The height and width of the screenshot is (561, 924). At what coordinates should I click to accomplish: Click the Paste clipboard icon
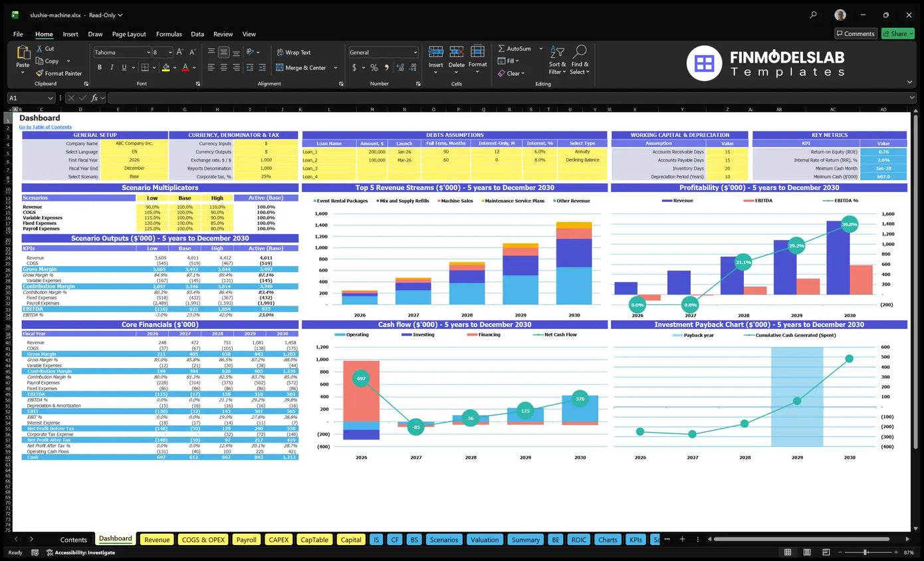pyautogui.click(x=23, y=53)
